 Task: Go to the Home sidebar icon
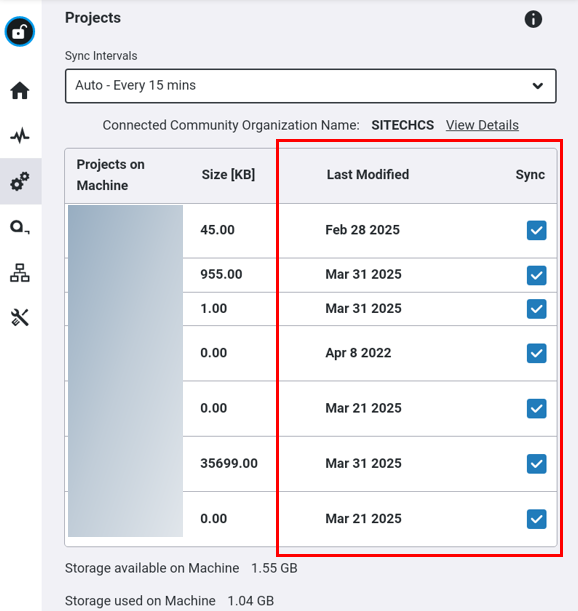[19, 91]
